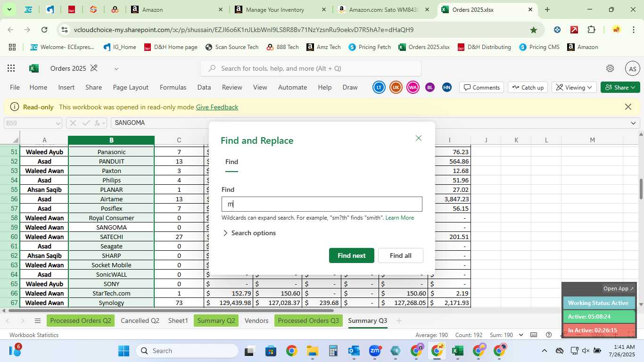Open the Manage Your Inventory browser tab
The image size is (644, 362).
281,9
